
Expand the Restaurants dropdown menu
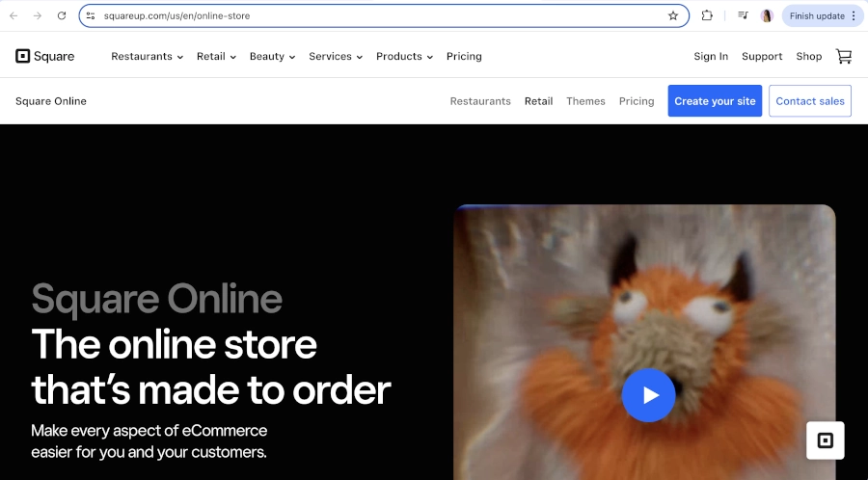[147, 56]
